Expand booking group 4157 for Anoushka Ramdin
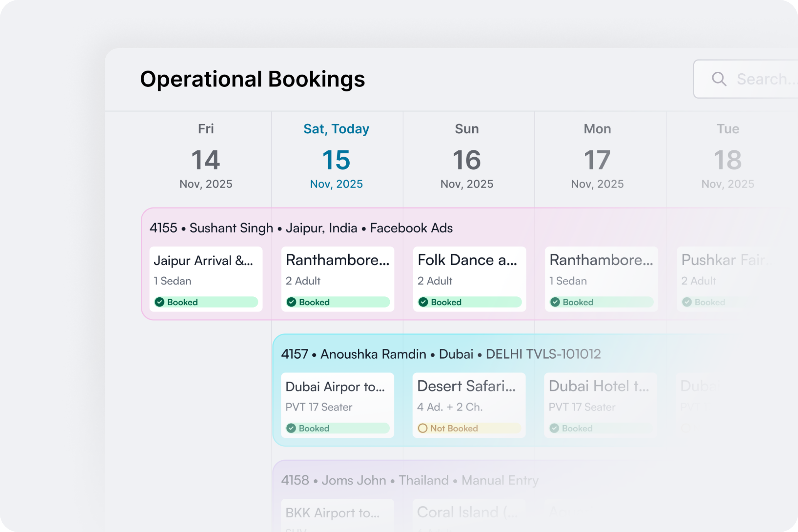This screenshot has width=798, height=532. pyautogui.click(x=441, y=354)
